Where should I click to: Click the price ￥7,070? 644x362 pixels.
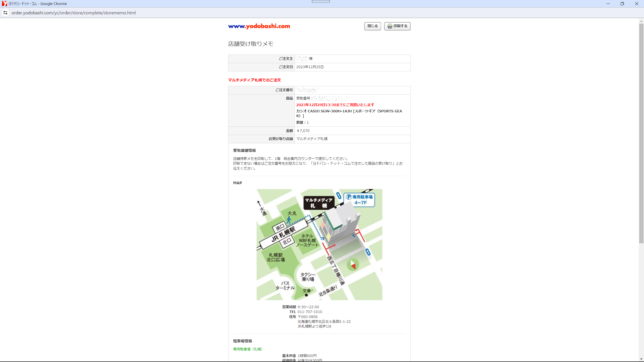(303, 131)
